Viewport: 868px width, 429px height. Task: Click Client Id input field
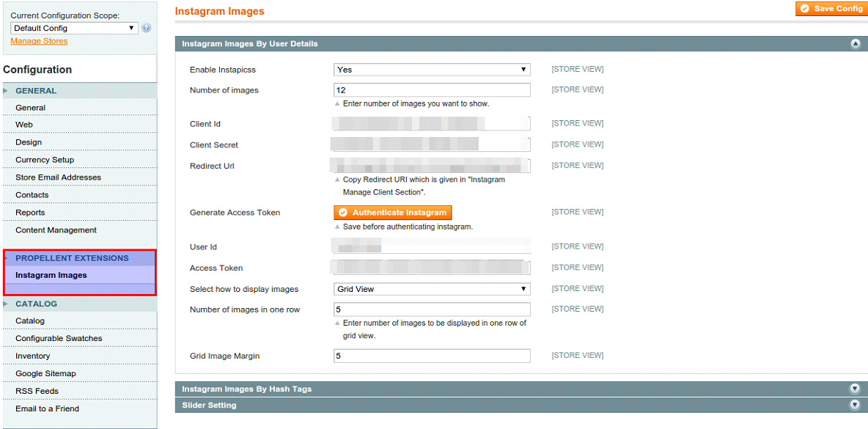pyautogui.click(x=432, y=123)
